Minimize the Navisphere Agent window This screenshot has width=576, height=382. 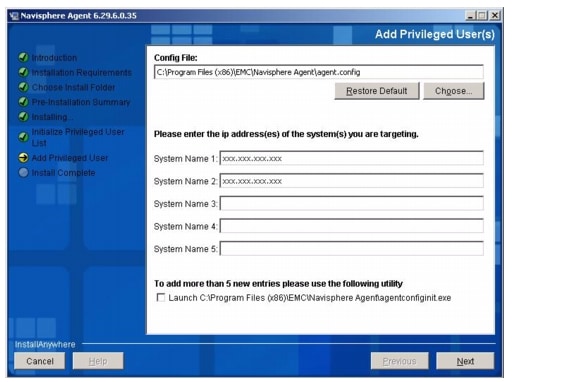click(x=470, y=15)
